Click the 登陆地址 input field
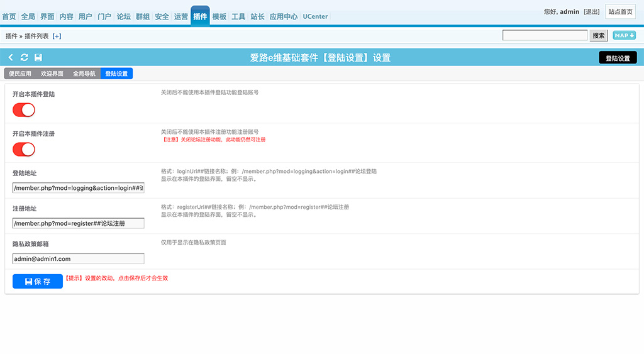Image resolution: width=644 pixels, height=354 pixels. 78,188
